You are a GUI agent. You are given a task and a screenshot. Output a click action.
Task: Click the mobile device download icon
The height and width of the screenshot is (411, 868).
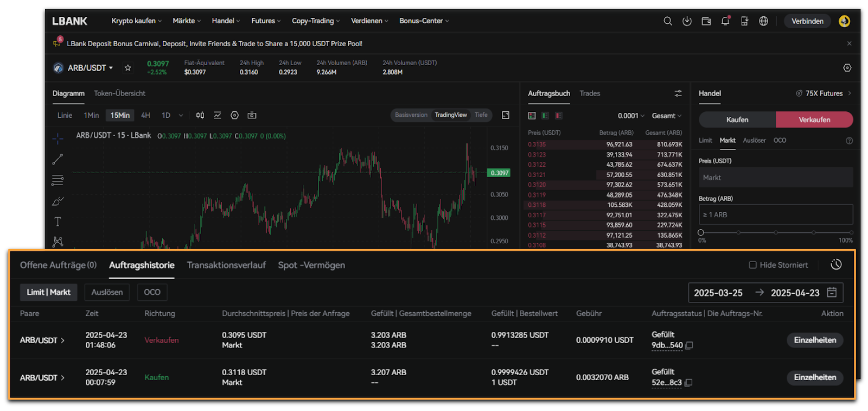pos(744,21)
